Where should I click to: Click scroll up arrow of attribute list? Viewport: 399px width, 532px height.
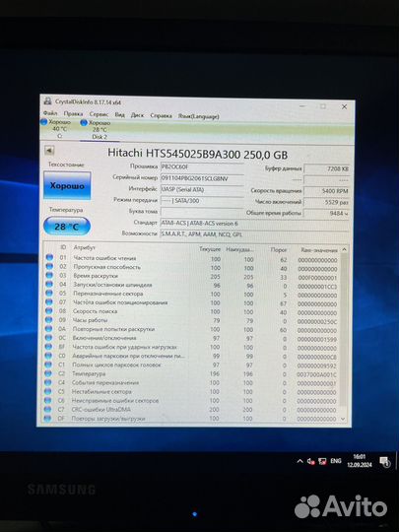[344, 249]
